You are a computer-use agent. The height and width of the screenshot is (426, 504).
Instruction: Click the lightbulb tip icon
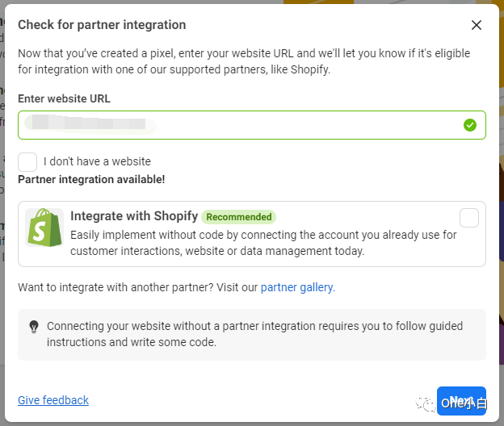coord(34,327)
